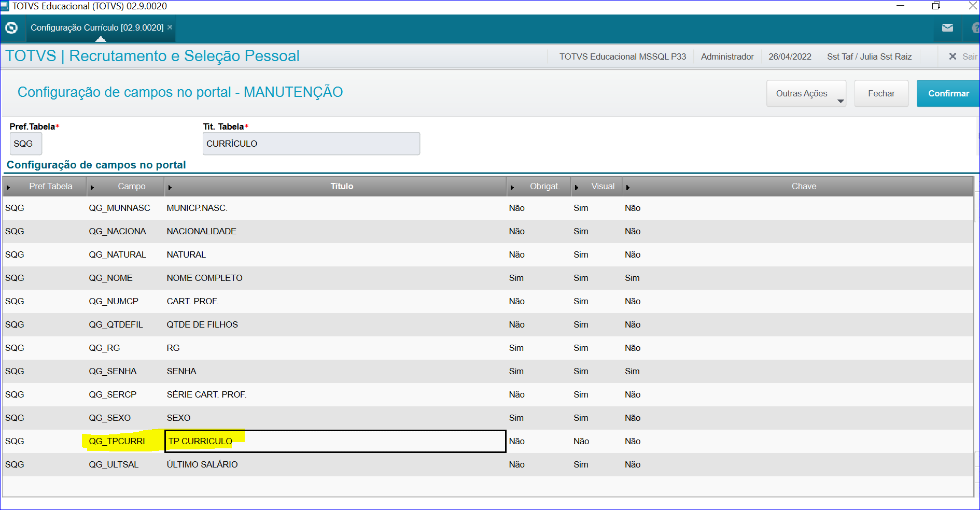The image size is (980, 510).
Task: Click the Fechar button
Action: tap(881, 93)
